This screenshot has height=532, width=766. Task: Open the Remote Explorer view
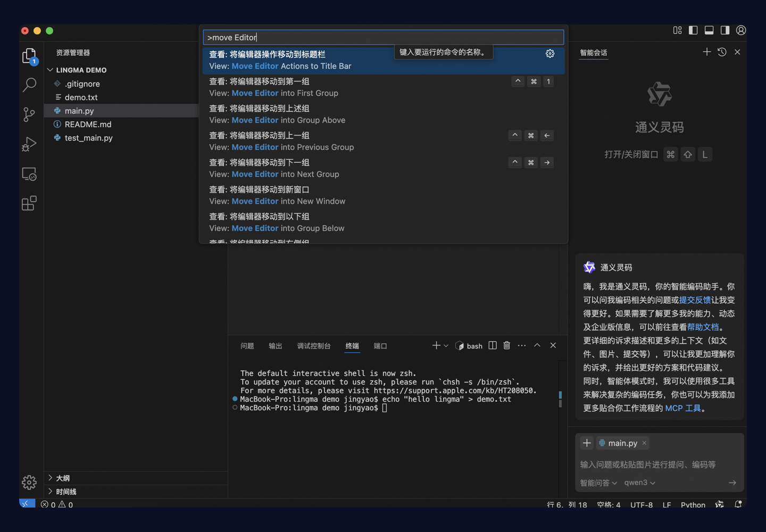click(x=29, y=174)
